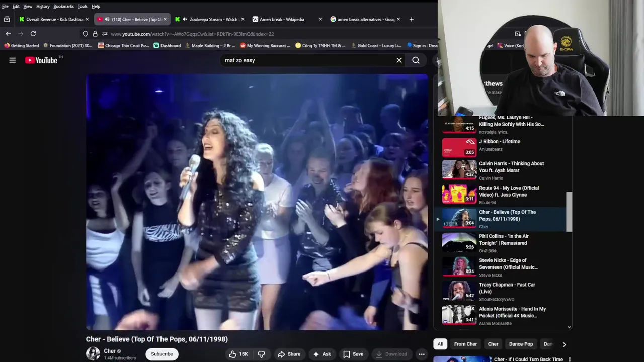The image size is (644, 362).
Task: Click inside the 'mat zo easy' search field
Action: tap(307, 60)
